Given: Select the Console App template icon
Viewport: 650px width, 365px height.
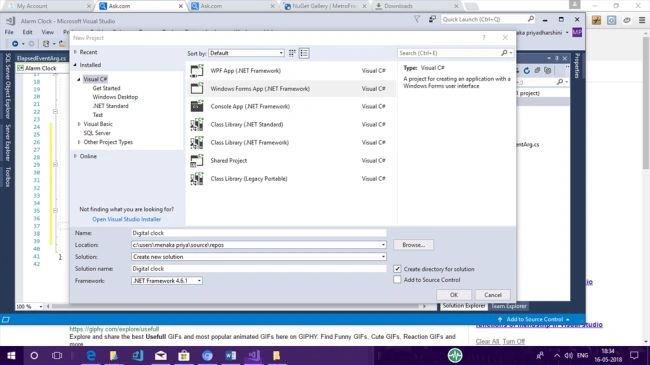Looking at the screenshot, I should click(197, 107).
